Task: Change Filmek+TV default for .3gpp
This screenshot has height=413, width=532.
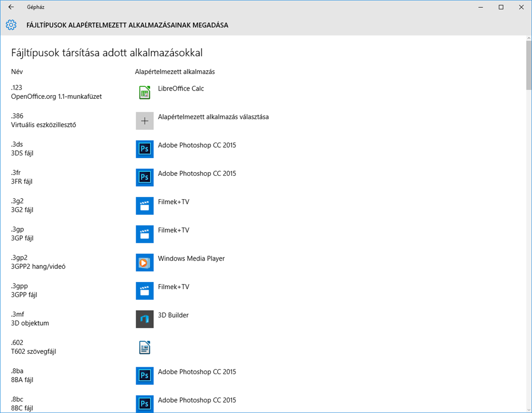Action: pyautogui.click(x=174, y=287)
